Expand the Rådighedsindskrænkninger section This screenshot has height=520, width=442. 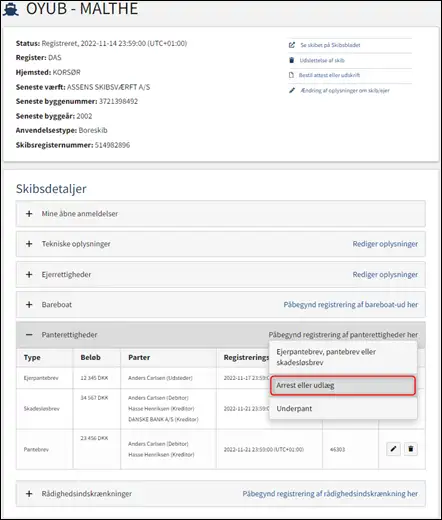pos(29,494)
